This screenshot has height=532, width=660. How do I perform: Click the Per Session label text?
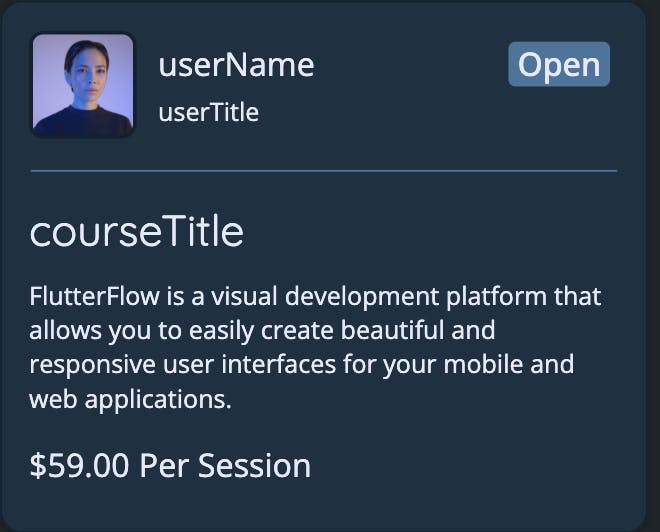pyautogui.click(x=225, y=466)
